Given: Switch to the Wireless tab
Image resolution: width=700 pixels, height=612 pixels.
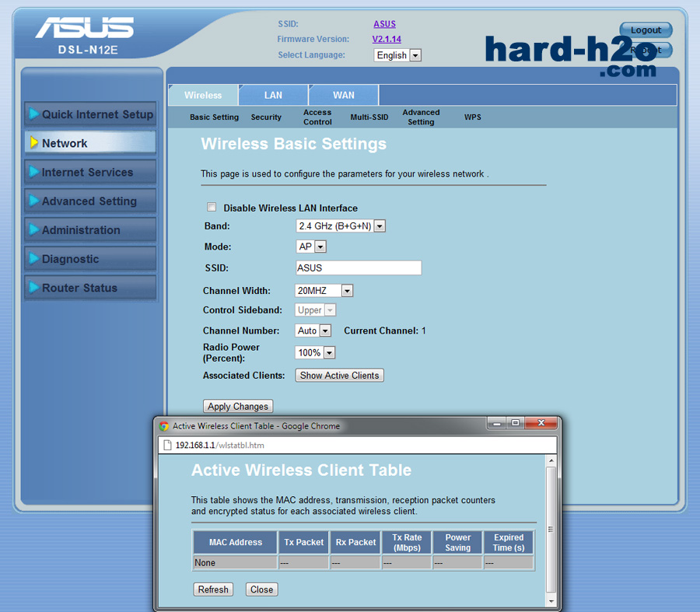Looking at the screenshot, I should [x=203, y=95].
